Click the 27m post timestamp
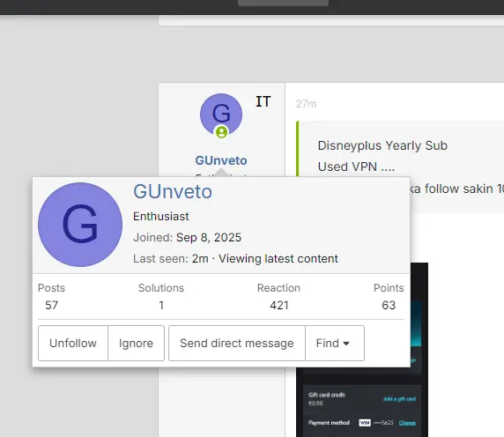504x437 pixels. tap(306, 104)
